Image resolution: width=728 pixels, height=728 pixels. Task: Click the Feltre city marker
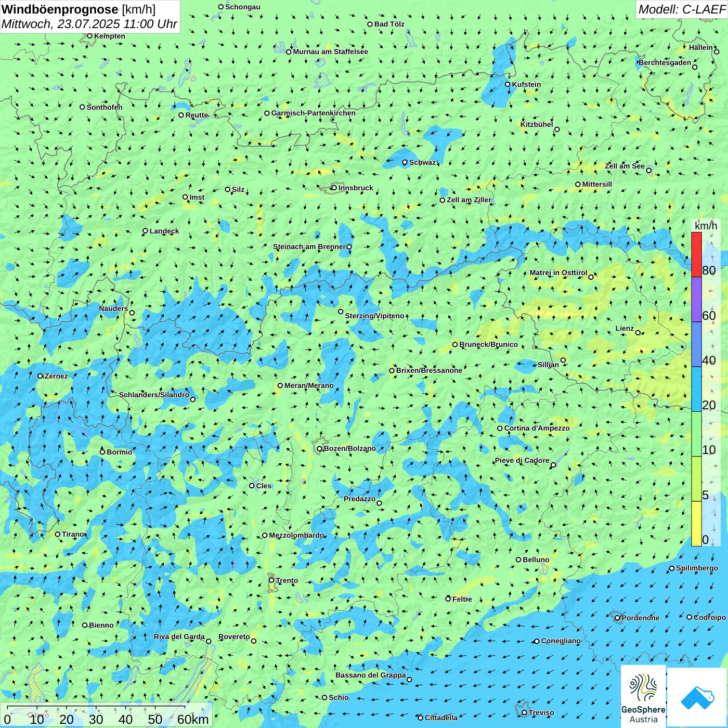point(448,599)
